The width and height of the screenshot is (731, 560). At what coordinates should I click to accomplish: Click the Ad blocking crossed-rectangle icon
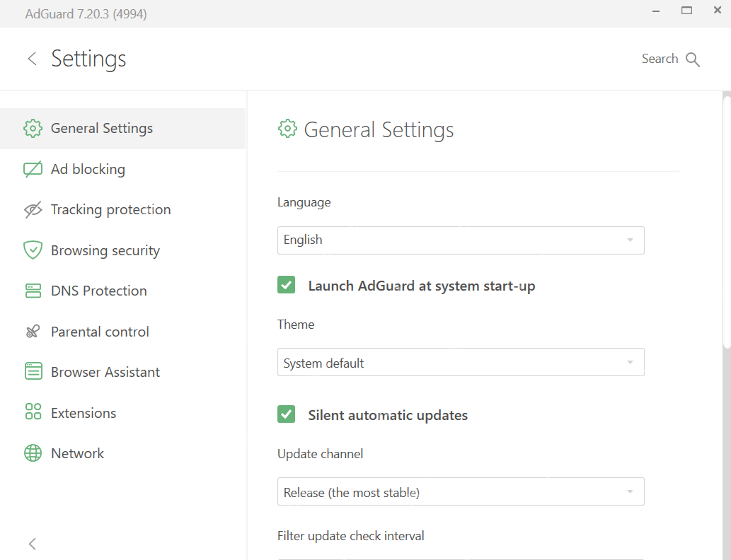click(x=33, y=169)
